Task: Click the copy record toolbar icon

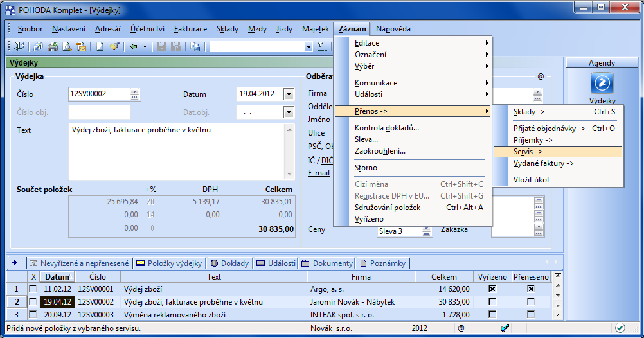Action: click(195, 47)
